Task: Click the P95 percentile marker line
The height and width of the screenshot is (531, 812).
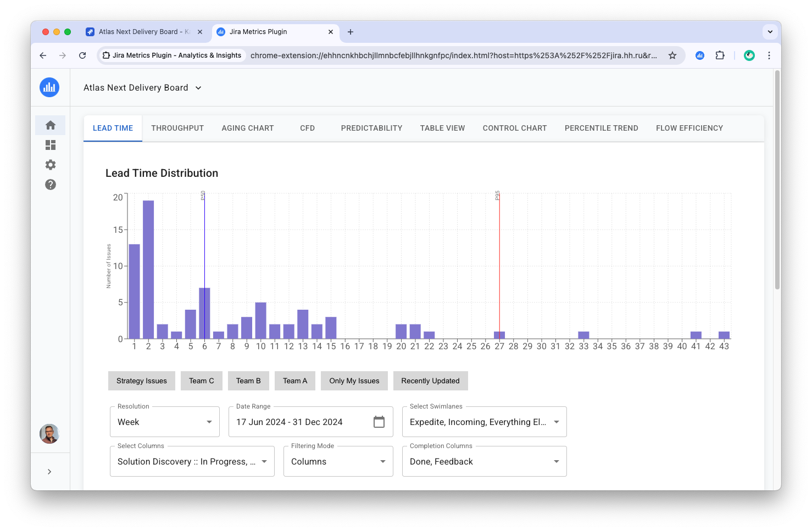Action: 499,266
